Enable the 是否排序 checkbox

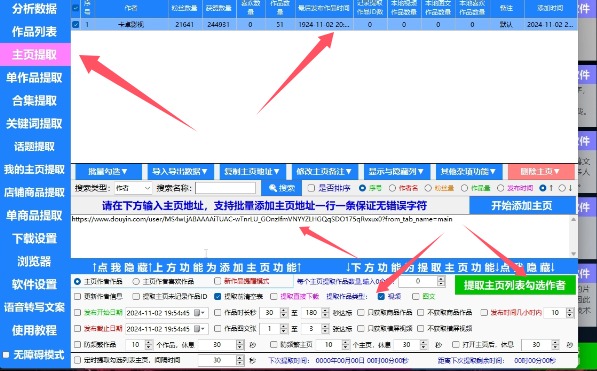(311, 188)
